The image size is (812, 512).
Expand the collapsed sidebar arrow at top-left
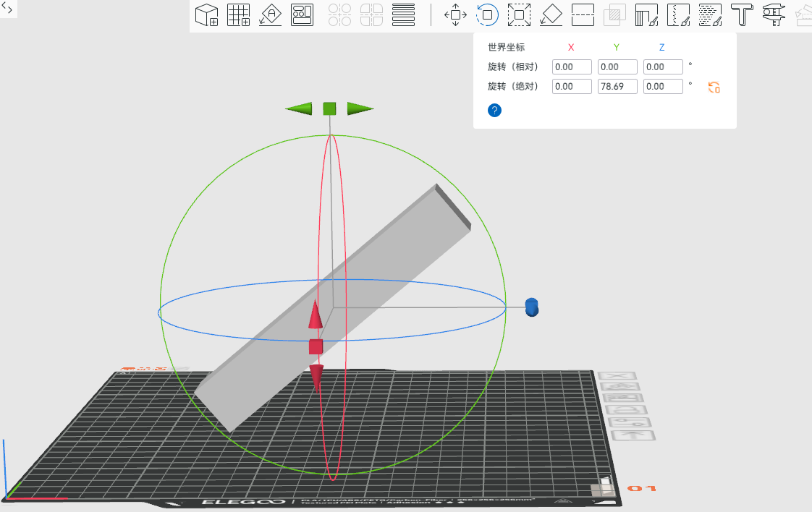coord(7,7)
